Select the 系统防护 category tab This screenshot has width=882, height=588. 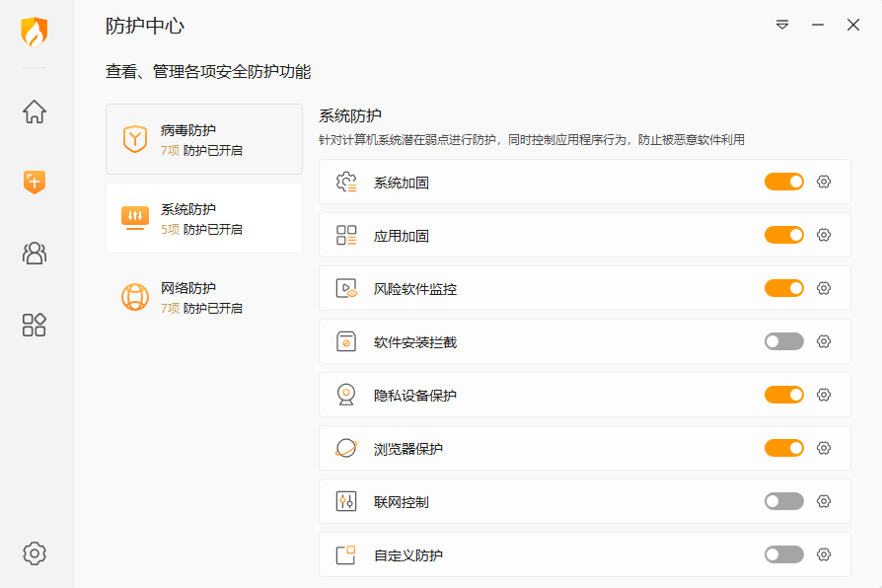[x=203, y=218]
